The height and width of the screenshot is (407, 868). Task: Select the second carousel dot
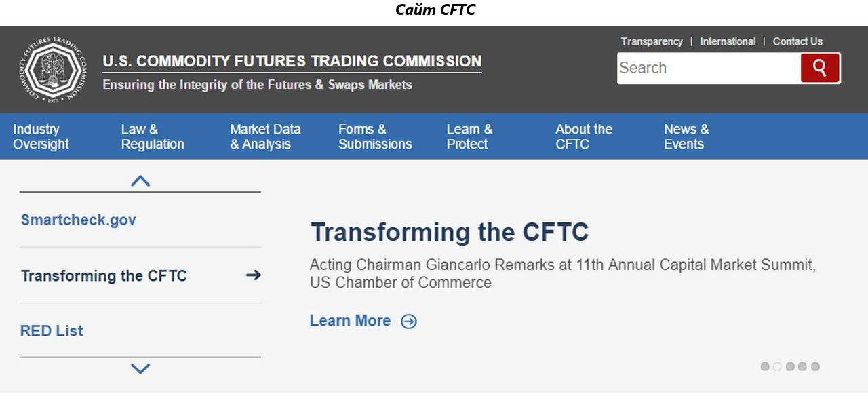777,366
